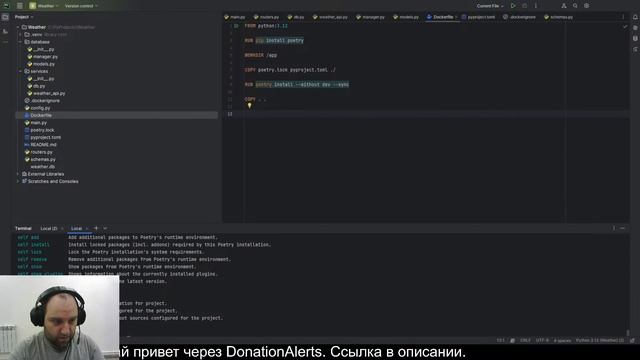Click the Python interpreter status entry
This screenshot has width=640, height=360.
[x=600, y=340]
